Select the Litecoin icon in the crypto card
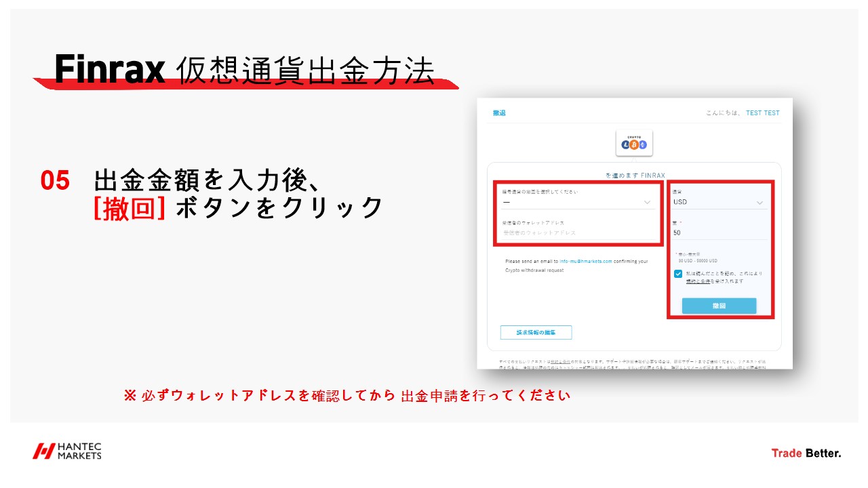Viewport: 868px width, 488px height. click(x=625, y=144)
